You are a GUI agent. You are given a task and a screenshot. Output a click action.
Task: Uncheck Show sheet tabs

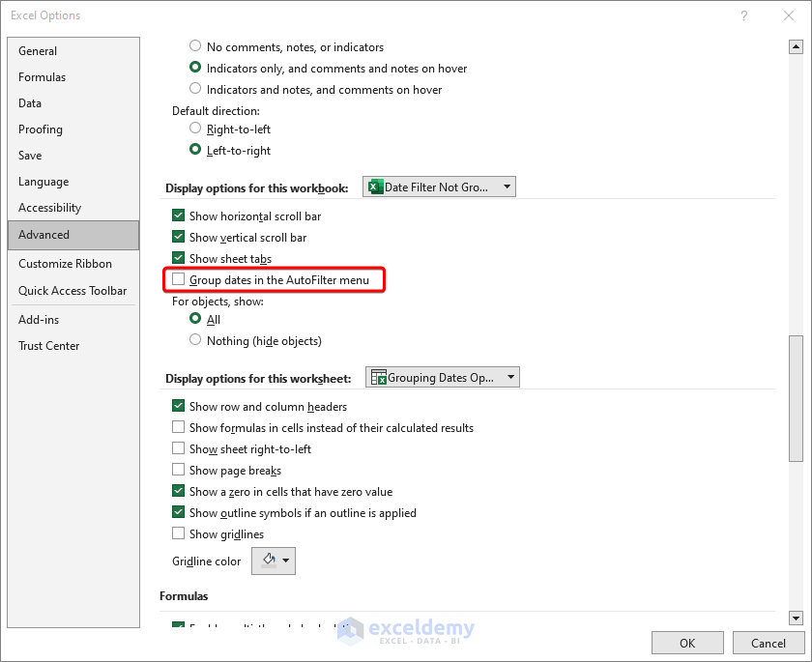(179, 259)
